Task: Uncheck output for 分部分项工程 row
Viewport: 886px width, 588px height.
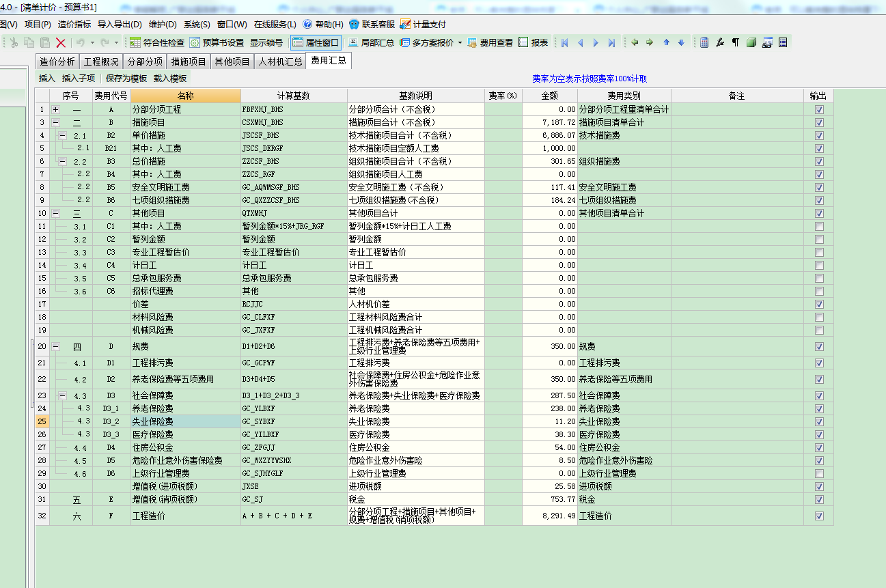Action: [819, 109]
